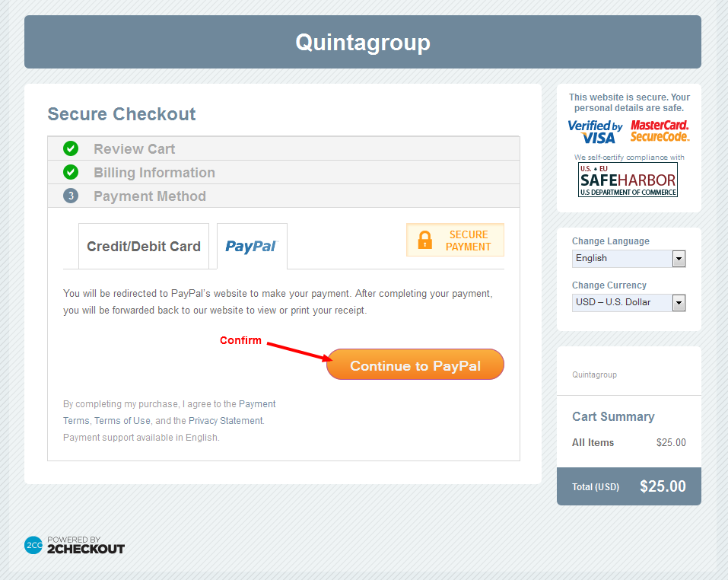Screen dimensions: 728x580
Task: Click the 2Checkout logo in the footer
Action: [75, 545]
